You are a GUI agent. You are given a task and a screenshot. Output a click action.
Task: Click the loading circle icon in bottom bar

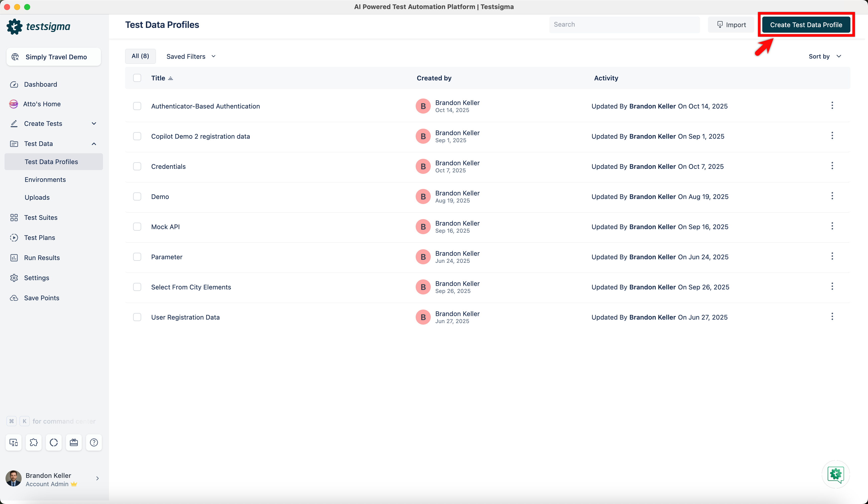[x=54, y=442]
